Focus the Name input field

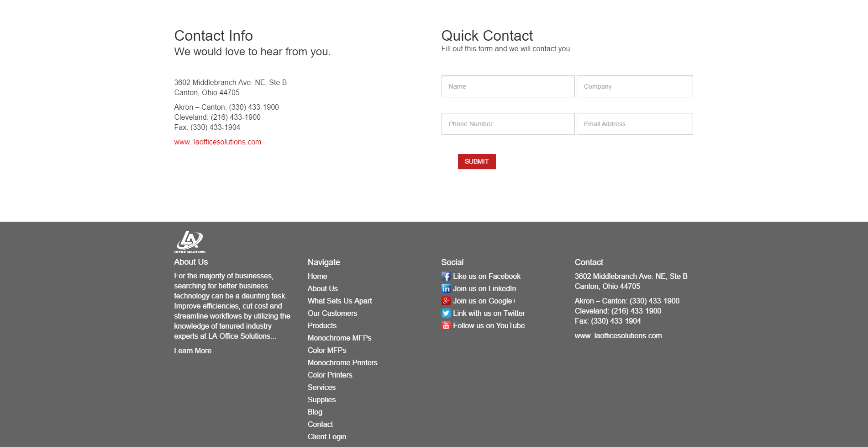click(x=508, y=86)
